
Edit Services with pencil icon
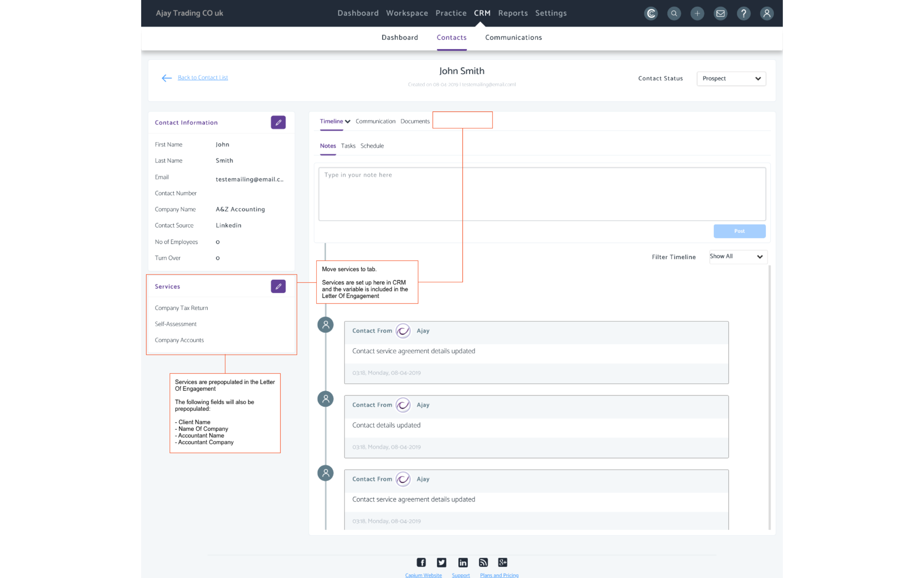[x=278, y=286]
